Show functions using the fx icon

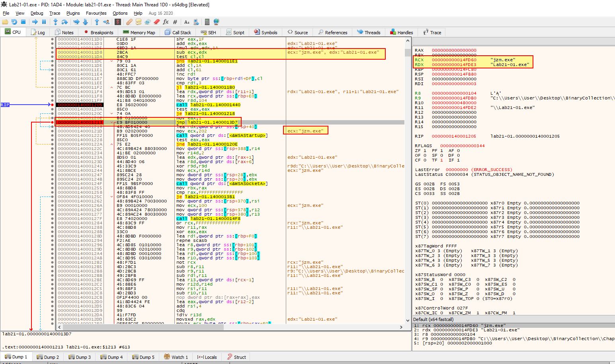pyautogui.click(x=166, y=22)
